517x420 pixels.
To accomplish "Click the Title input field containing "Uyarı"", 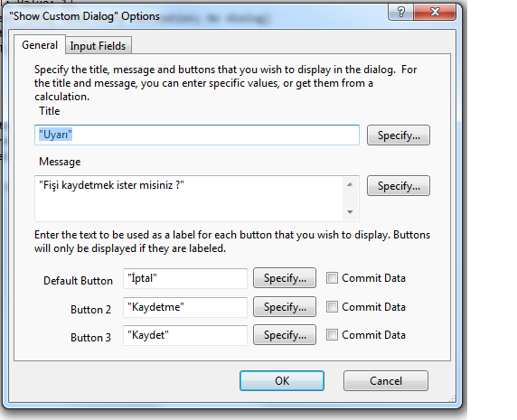I will coord(197,135).
